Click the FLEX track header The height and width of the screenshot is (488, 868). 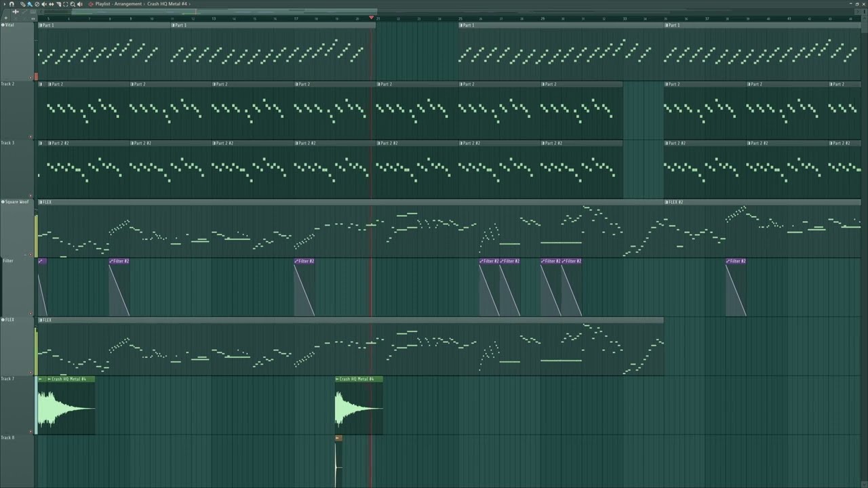tap(17, 346)
